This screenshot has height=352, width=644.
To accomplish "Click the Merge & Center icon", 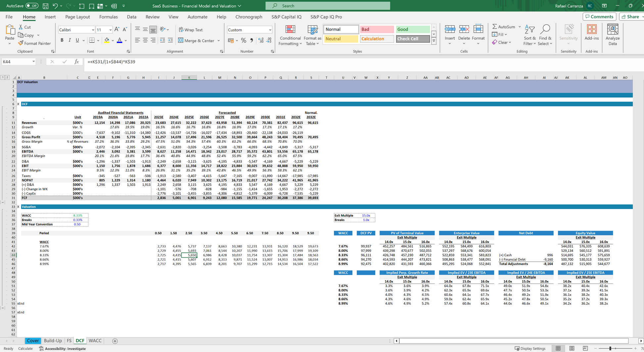I will [x=181, y=40].
